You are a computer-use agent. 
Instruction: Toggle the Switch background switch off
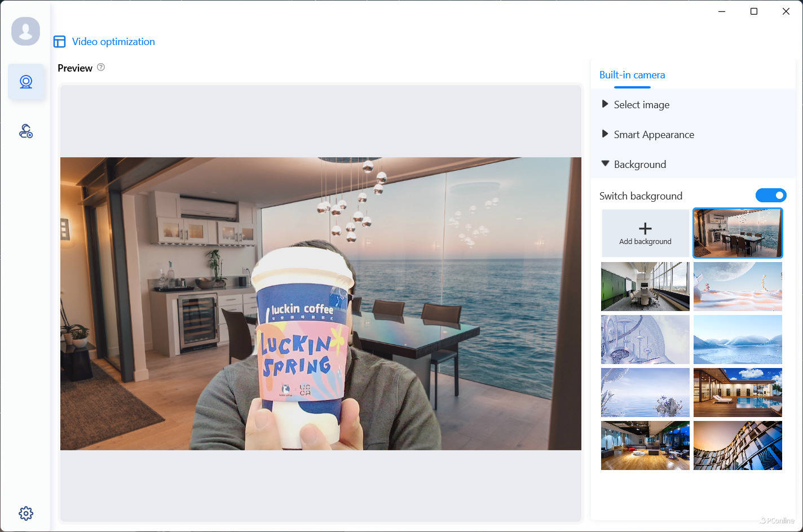771,196
